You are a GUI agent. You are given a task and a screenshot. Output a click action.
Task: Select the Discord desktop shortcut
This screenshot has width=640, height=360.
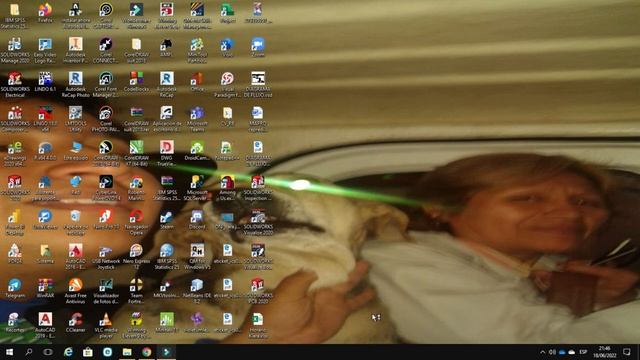point(197,219)
